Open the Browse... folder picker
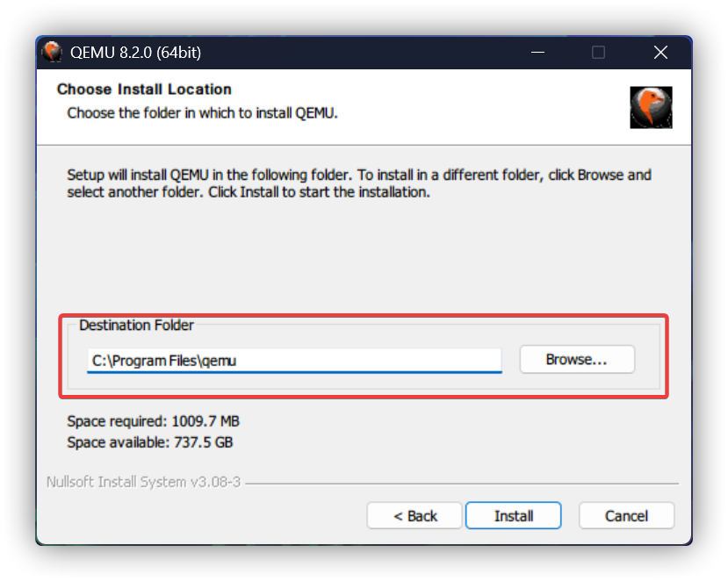 [x=577, y=359]
